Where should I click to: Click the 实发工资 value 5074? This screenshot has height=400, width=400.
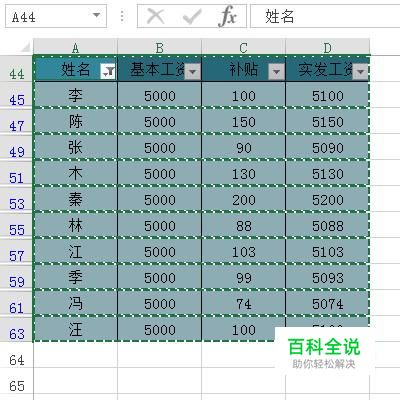(328, 303)
